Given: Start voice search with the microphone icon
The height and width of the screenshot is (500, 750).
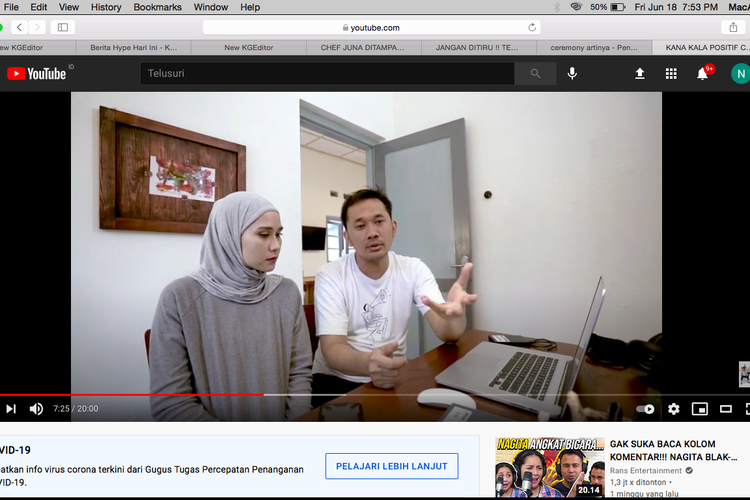Looking at the screenshot, I should 572,73.
